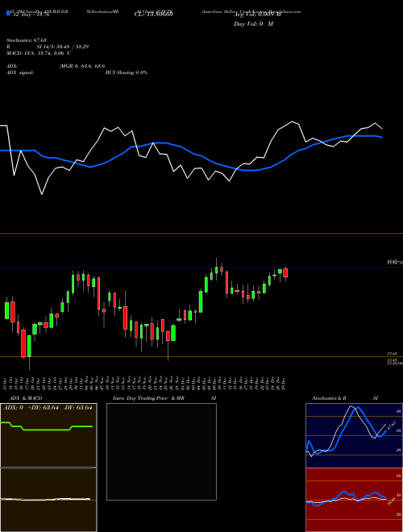Click the 'Stochastics & R' panel title
Screen dimensions: 403x532
(x=329, y=398)
